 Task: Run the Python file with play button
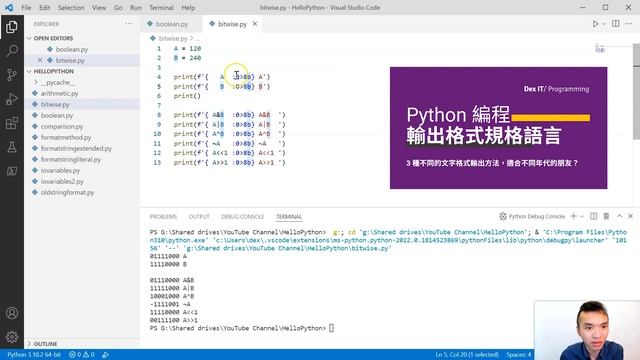point(596,24)
